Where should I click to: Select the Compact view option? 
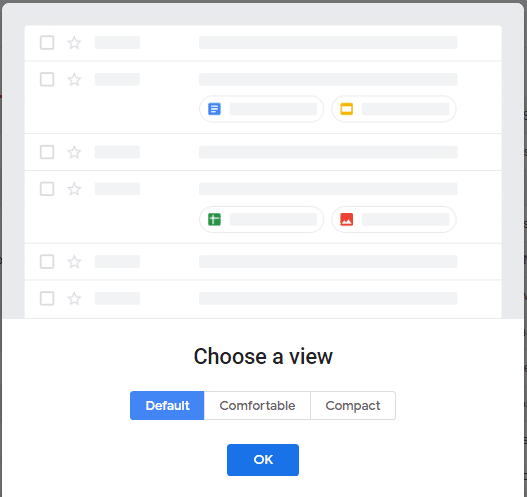click(x=353, y=406)
